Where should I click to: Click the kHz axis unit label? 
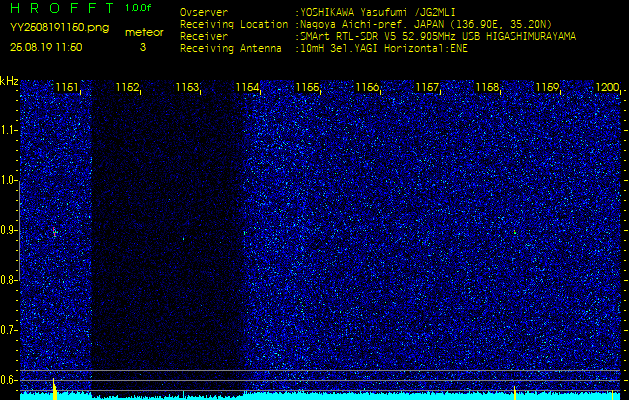[x=9, y=82]
